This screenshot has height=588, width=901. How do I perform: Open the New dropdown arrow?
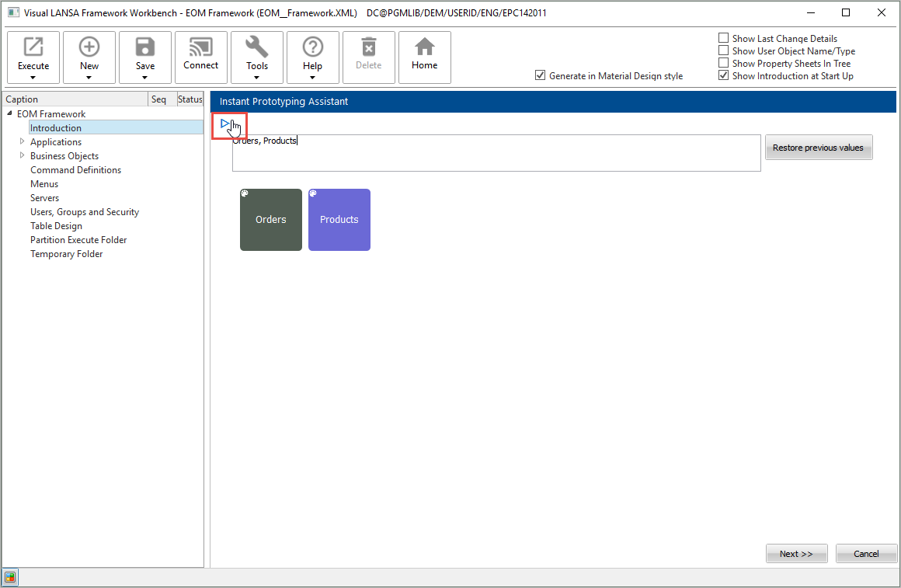89,78
